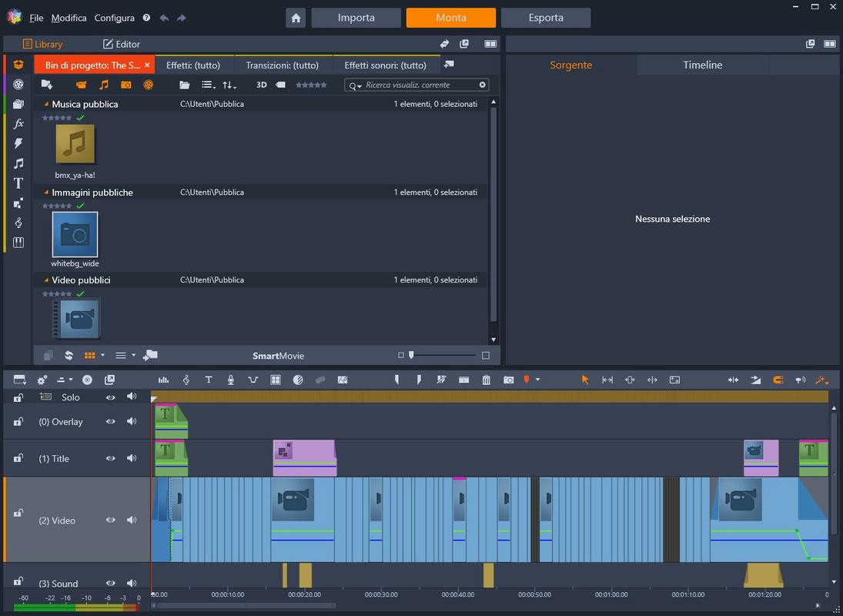Open the Titles (T) sidebar category

[x=18, y=183]
